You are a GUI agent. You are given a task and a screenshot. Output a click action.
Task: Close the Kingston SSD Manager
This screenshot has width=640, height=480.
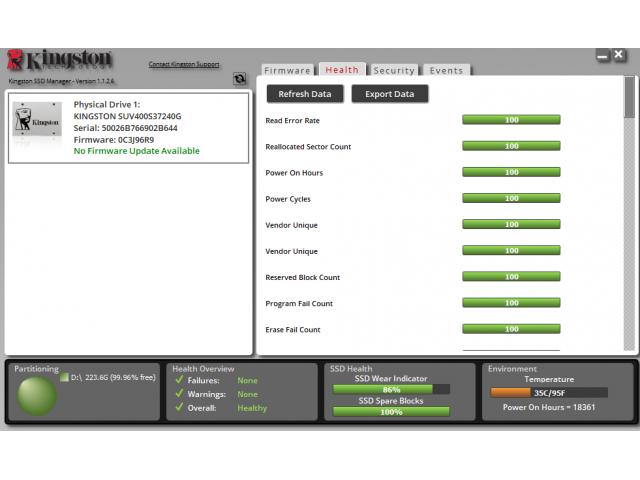pos(620,56)
